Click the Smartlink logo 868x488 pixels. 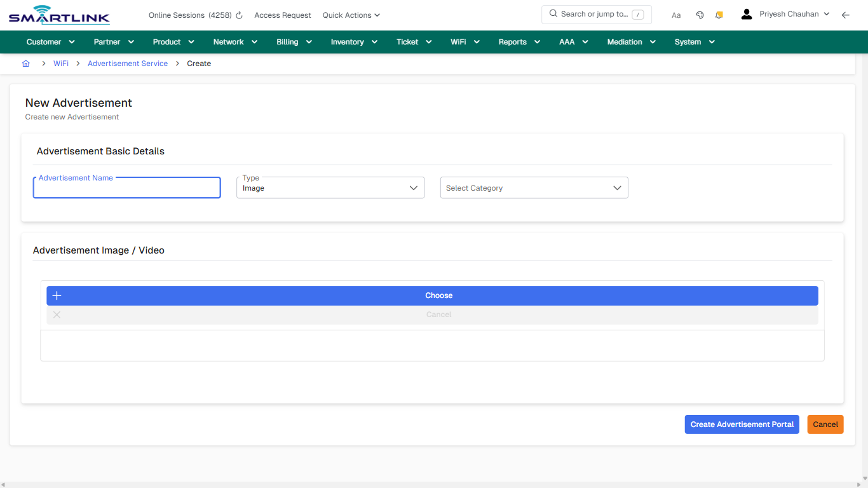[58, 15]
